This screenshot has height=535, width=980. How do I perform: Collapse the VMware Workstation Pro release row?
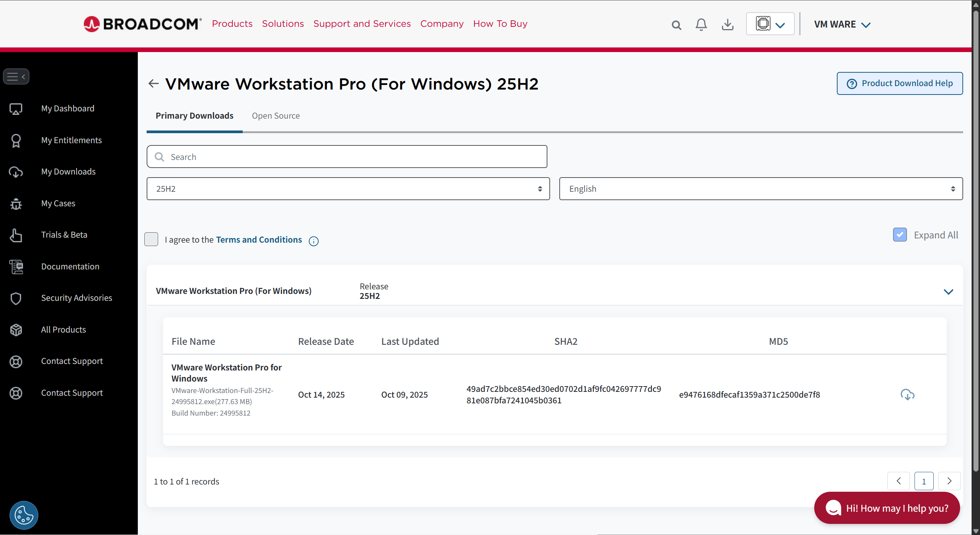pos(949,292)
